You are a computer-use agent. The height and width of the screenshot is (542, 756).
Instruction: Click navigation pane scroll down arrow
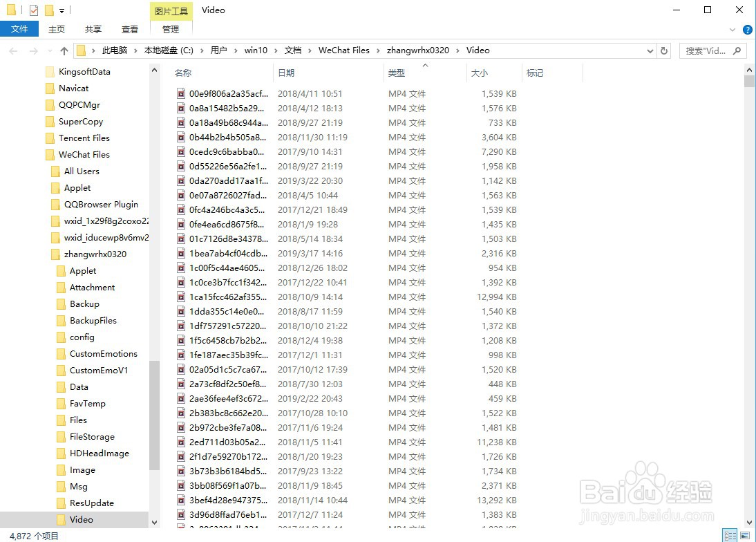[154, 522]
